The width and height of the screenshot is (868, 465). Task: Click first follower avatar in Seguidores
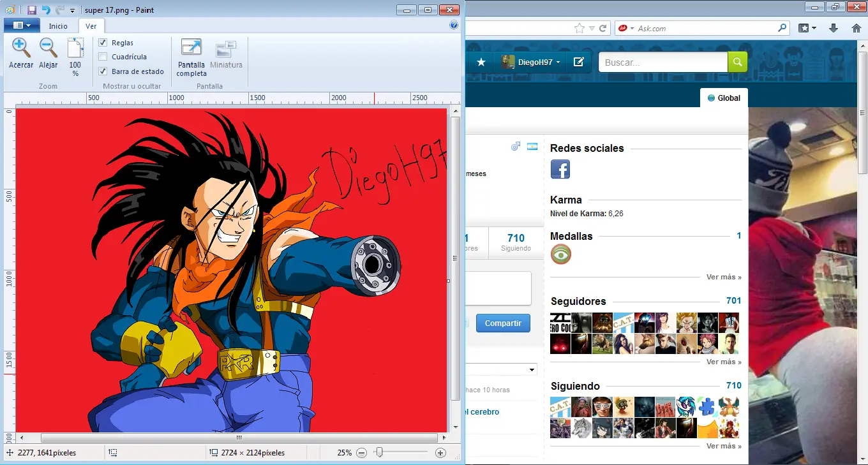560,323
